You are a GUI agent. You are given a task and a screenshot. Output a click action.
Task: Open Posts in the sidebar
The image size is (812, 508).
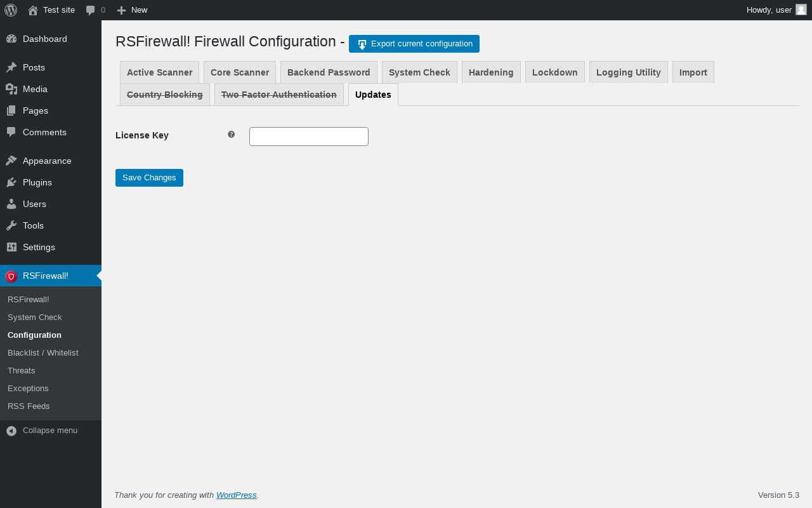(51, 67)
